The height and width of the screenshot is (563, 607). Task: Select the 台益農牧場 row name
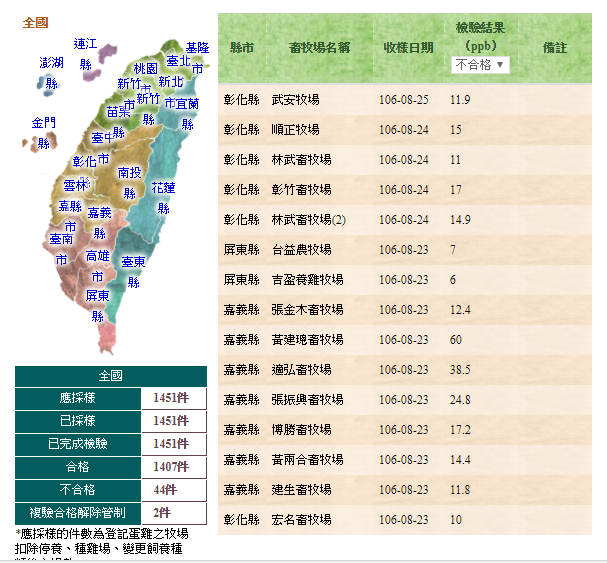tap(301, 250)
